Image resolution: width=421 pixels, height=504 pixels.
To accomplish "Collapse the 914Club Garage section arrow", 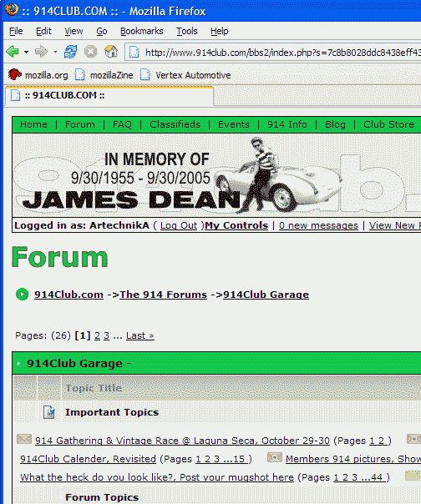I will 18,363.
